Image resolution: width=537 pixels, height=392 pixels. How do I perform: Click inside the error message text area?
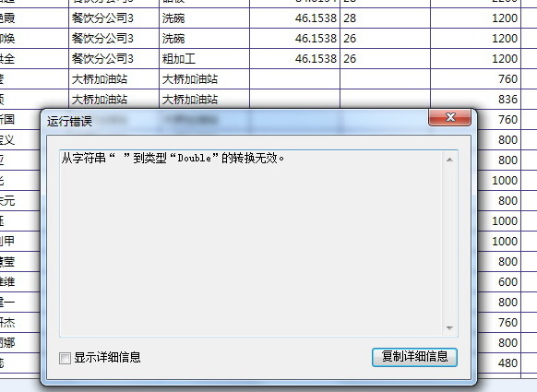[251, 244]
